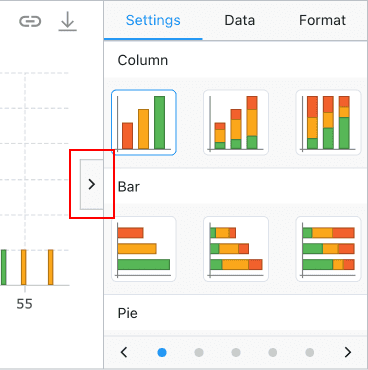Jump to the fourth page dot
The width and height of the screenshot is (368, 370).
(x=273, y=352)
